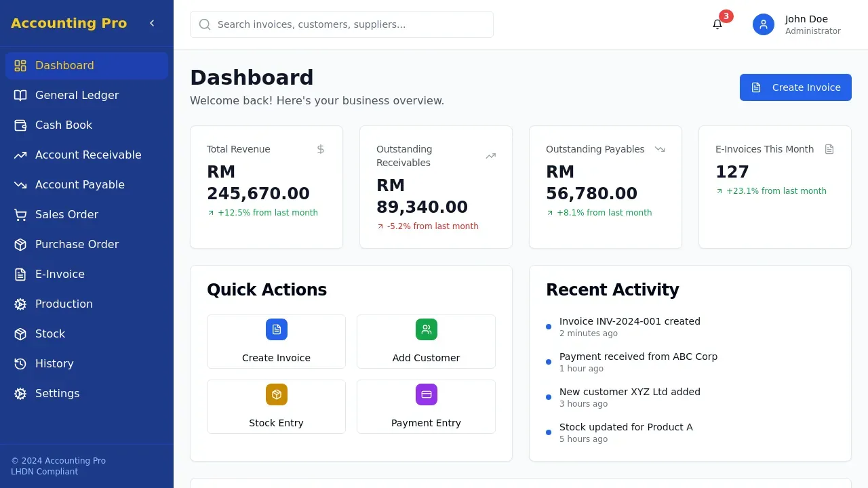
Task: Select the General Ledger book icon
Action: [x=20, y=95]
